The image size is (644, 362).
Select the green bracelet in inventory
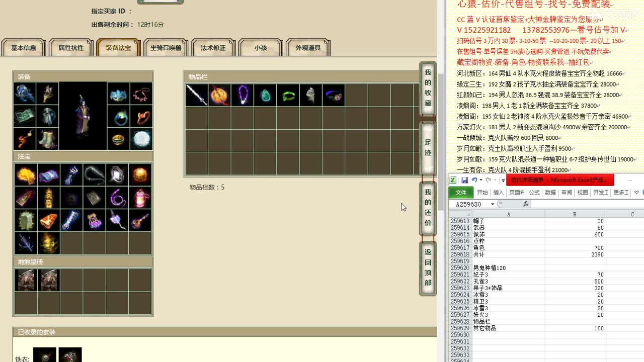coord(288,95)
